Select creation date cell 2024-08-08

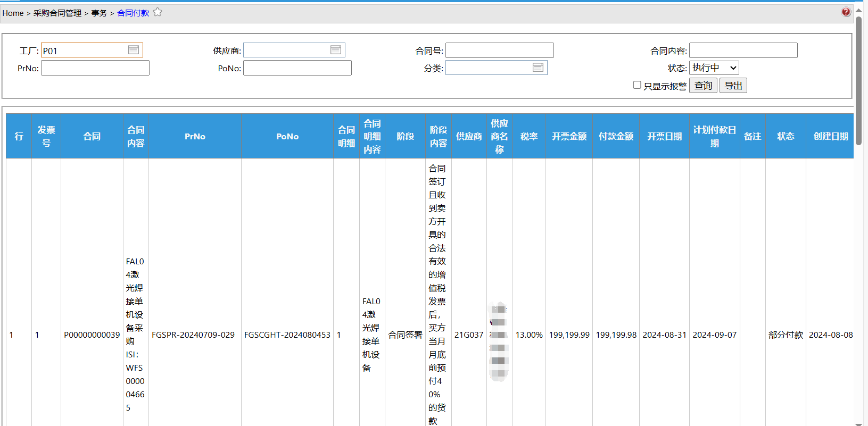pyautogui.click(x=831, y=335)
